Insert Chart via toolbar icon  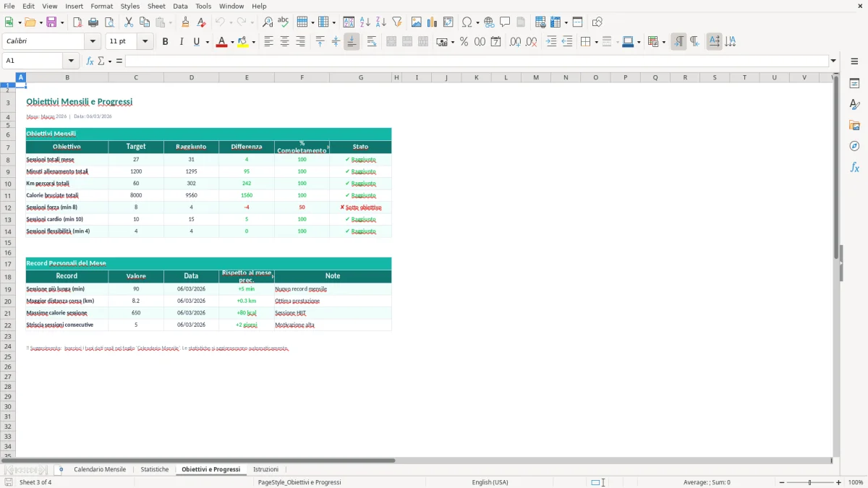point(433,22)
